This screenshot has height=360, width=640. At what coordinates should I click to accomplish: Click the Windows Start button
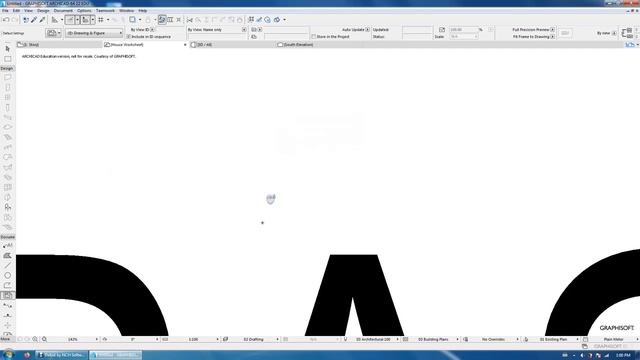[8, 355]
